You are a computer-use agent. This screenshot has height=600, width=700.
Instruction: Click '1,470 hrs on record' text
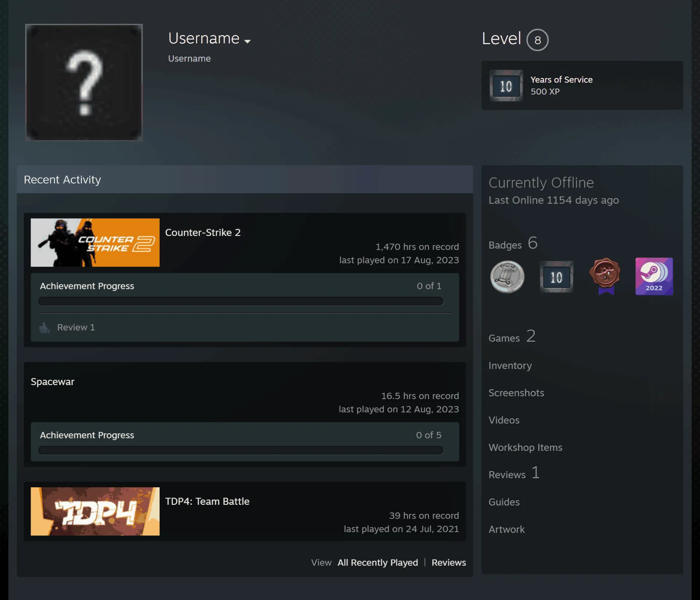(417, 247)
